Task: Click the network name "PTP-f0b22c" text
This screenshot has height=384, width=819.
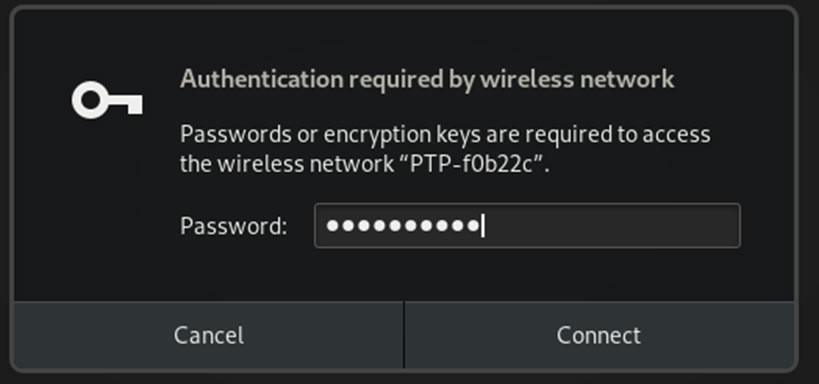Action: point(474,164)
